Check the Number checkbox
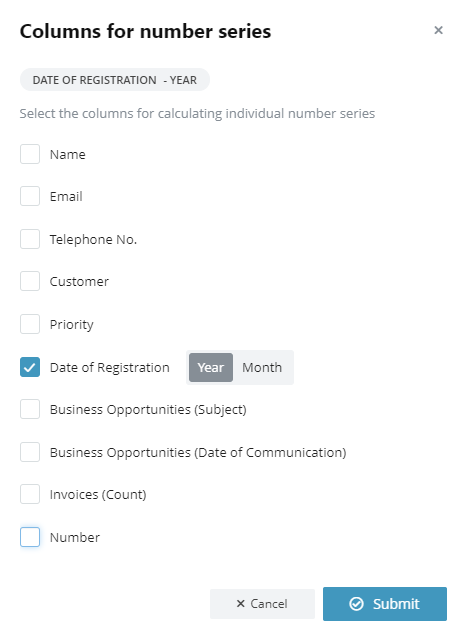This screenshot has width=469, height=644. (30, 537)
